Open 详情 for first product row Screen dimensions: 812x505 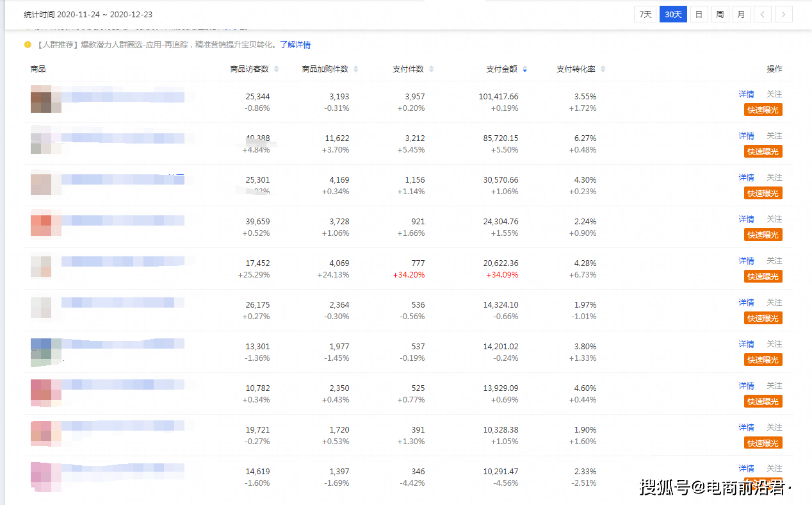pyautogui.click(x=746, y=94)
